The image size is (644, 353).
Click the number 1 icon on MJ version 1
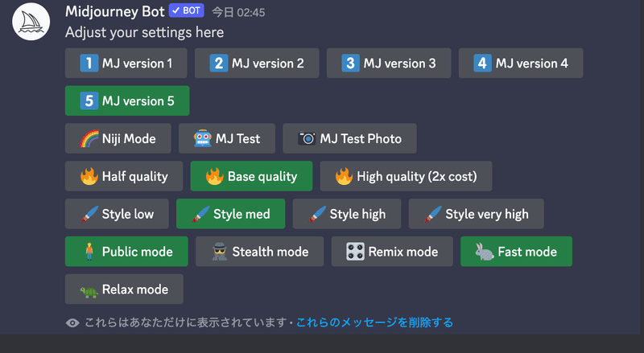point(89,64)
